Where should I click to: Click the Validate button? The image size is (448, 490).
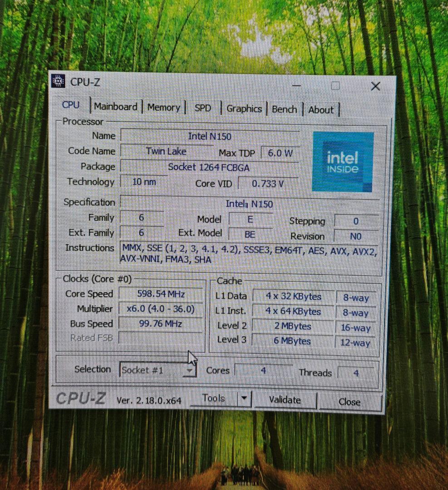tap(285, 400)
